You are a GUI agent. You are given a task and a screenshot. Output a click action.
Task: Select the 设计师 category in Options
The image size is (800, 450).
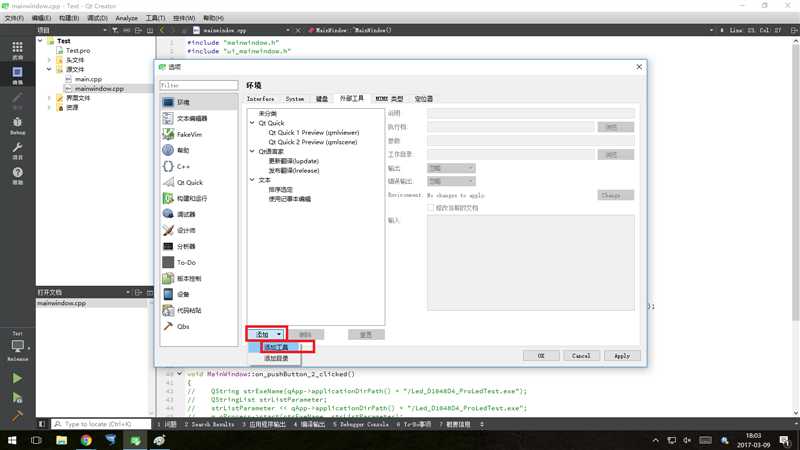[198, 230]
